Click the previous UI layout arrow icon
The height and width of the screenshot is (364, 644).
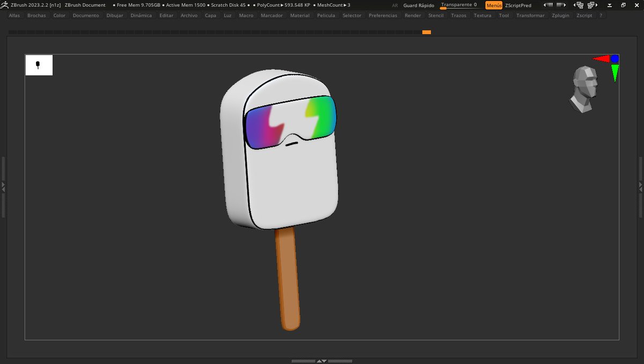(548, 5)
